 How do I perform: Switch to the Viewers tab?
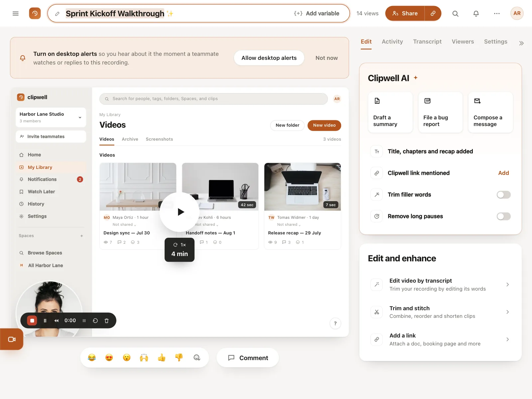463,42
